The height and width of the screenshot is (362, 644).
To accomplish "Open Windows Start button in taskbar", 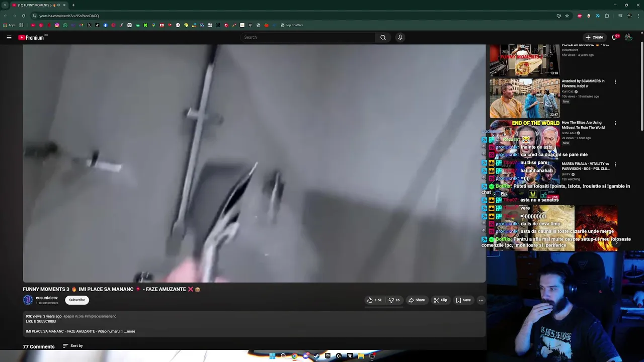I will click(x=272, y=356).
